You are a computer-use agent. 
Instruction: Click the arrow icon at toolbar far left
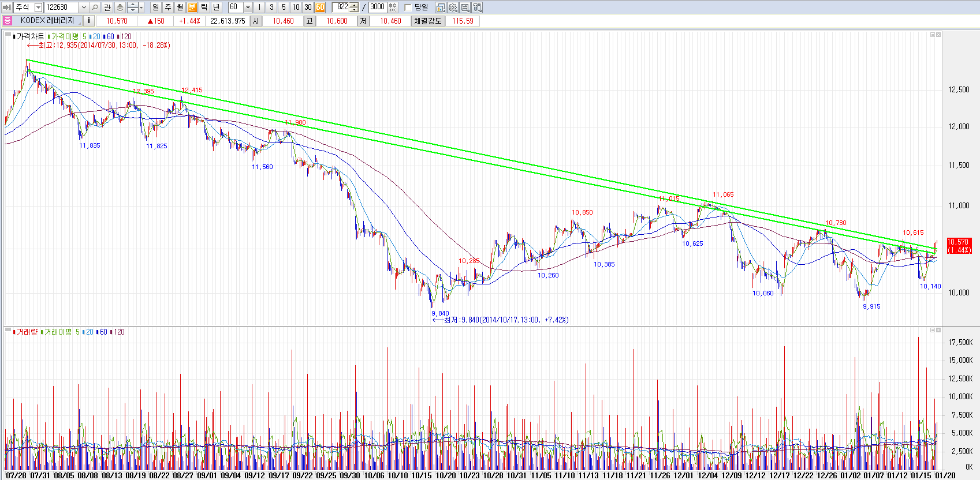click(7, 7)
